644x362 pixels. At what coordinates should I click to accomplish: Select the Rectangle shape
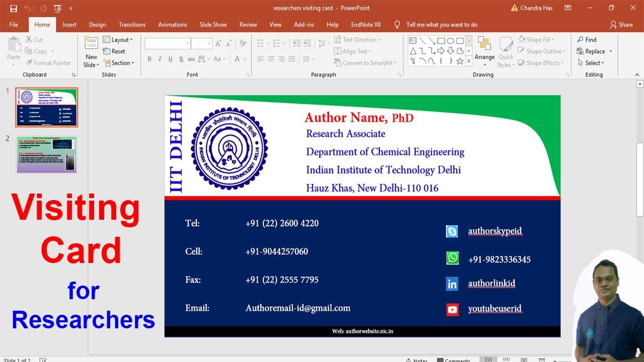[x=441, y=40]
